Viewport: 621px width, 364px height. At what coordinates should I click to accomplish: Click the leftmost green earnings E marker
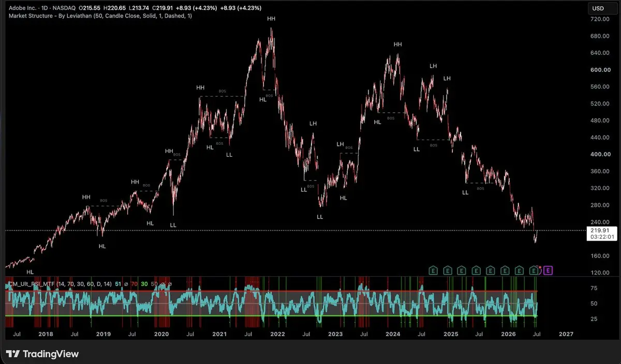click(x=433, y=270)
